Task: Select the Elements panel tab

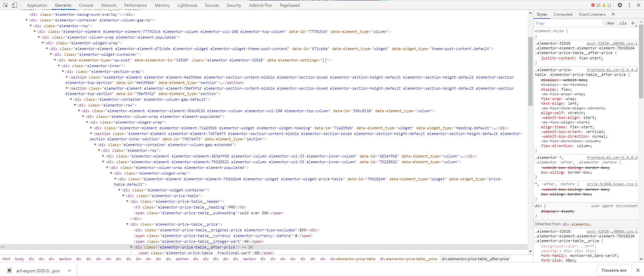Action: 63,5
